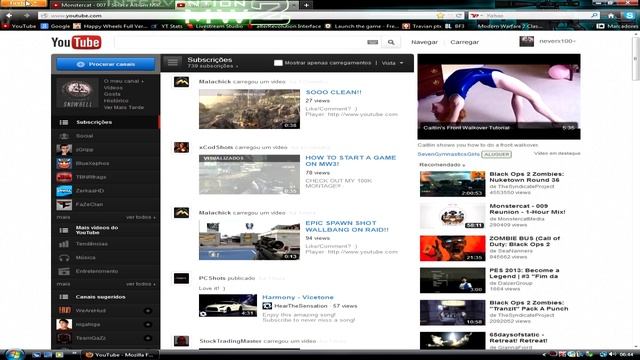This screenshot has width=640, height=360.
Task: Open Histórico in the channel menu
Action: coord(116,100)
